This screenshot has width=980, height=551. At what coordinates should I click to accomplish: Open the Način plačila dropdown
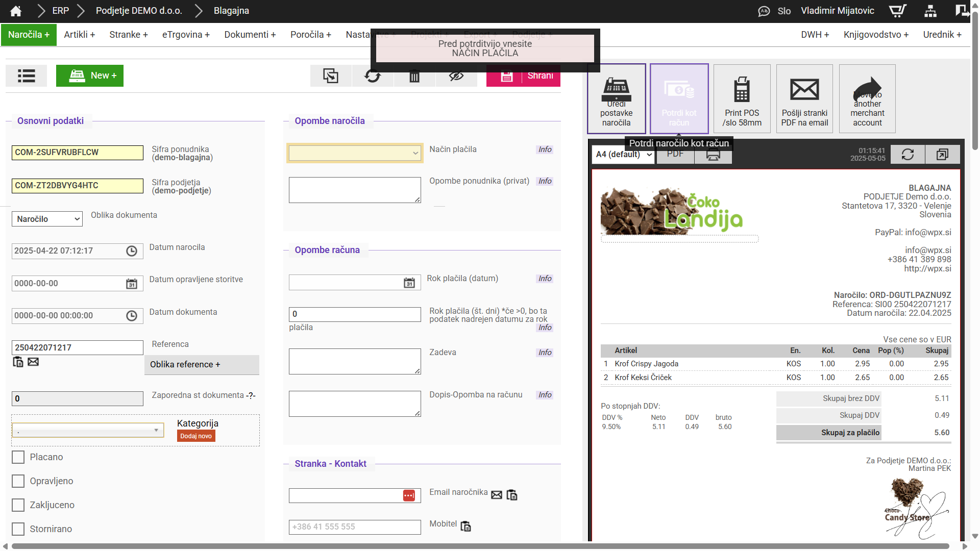355,153
